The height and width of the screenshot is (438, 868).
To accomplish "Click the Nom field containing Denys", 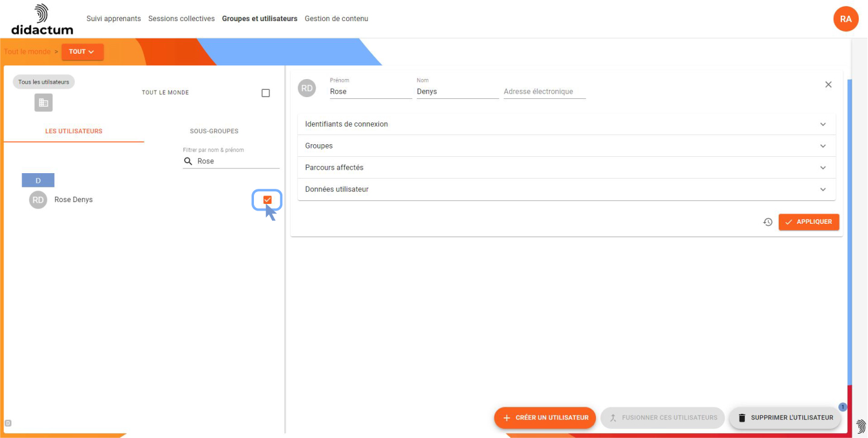I will [458, 92].
